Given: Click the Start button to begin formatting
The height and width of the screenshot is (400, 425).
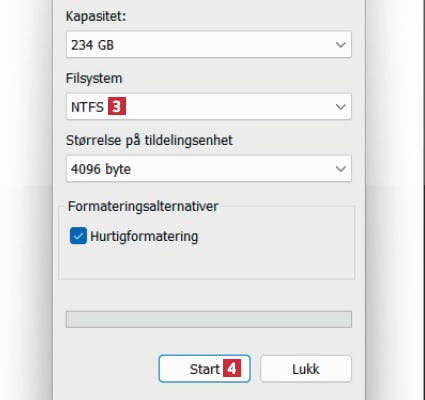Looking at the screenshot, I should [204, 369].
